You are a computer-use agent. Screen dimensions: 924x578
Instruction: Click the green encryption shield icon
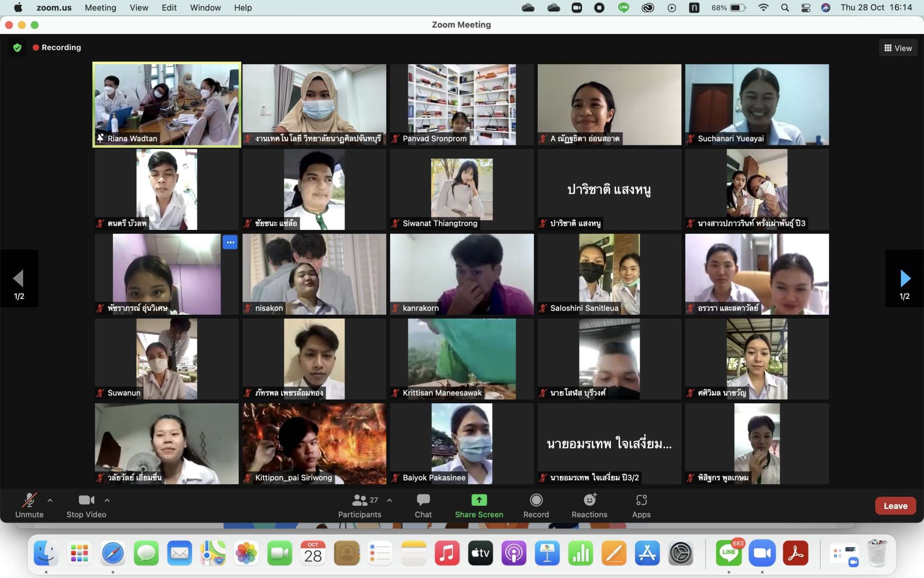pyautogui.click(x=17, y=47)
